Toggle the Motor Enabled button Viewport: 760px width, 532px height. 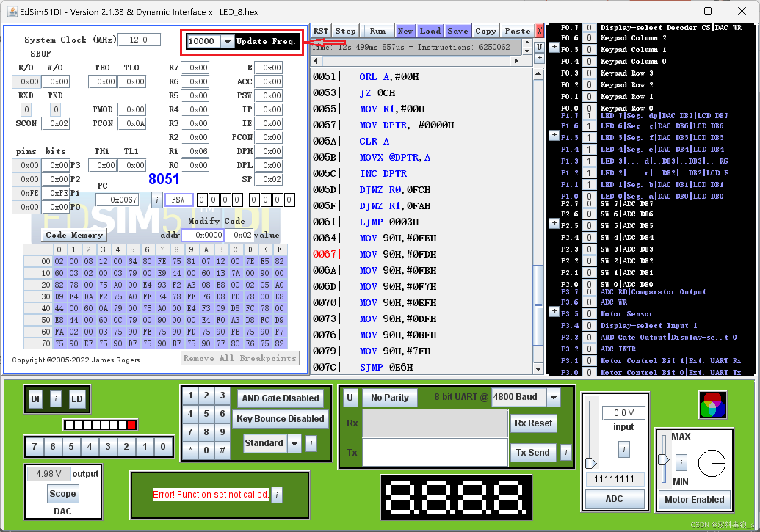pyautogui.click(x=694, y=499)
